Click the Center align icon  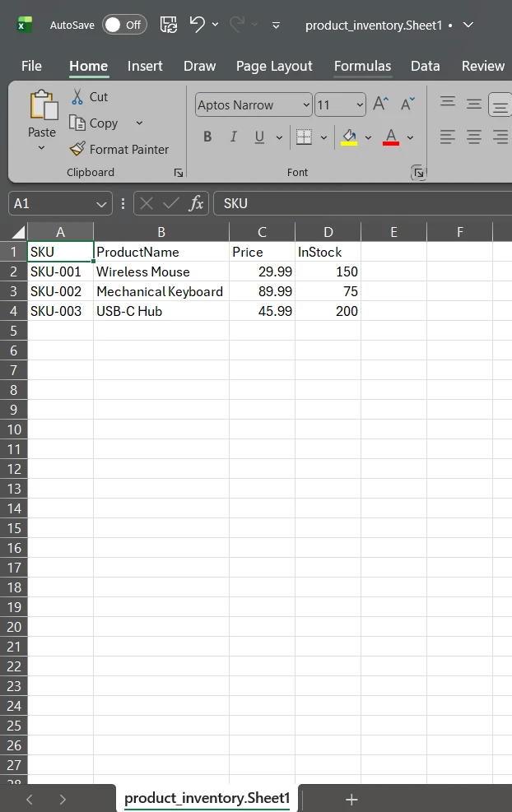[x=474, y=137]
